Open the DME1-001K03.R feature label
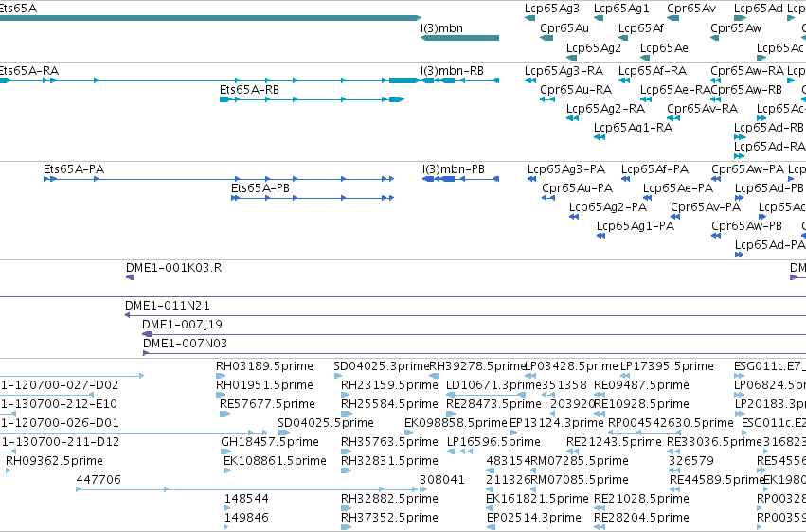 [173, 268]
